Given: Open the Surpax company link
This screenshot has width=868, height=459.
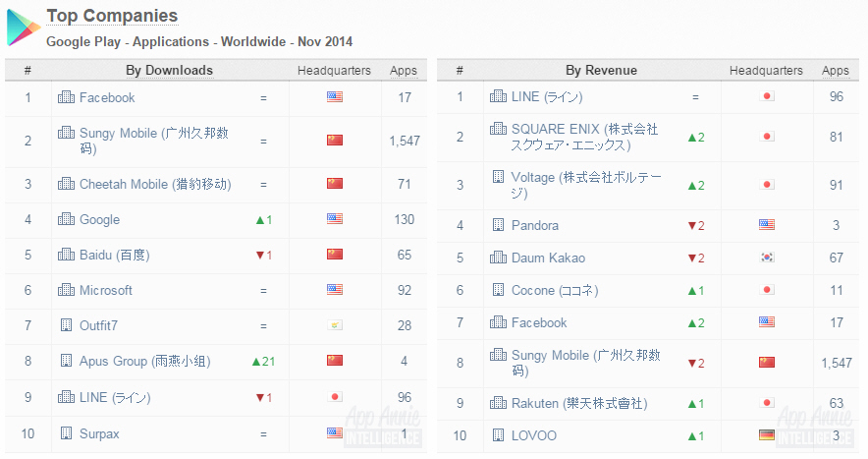Looking at the screenshot, I should tap(99, 434).
